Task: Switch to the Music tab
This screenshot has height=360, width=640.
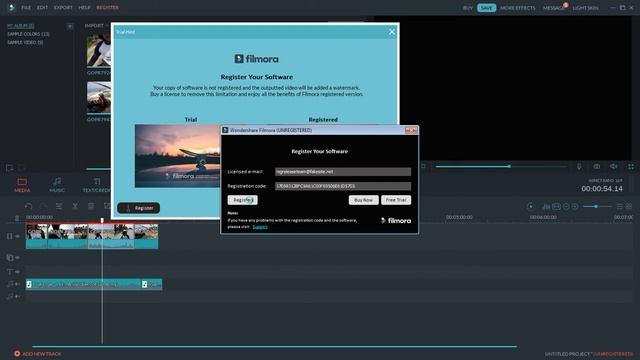Action: (x=57, y=184)
